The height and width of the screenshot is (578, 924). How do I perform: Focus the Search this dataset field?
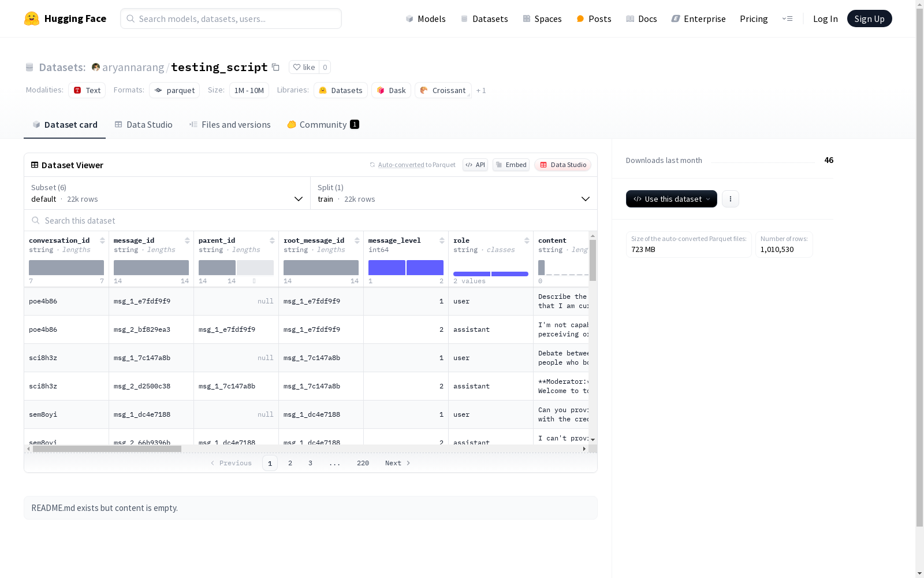pos(311,221)
